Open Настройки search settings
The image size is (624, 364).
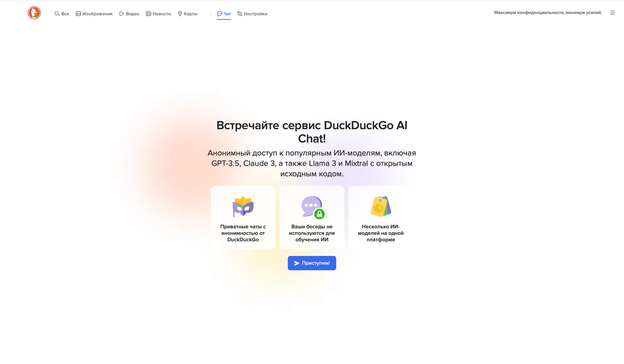(x=252, y=14)
